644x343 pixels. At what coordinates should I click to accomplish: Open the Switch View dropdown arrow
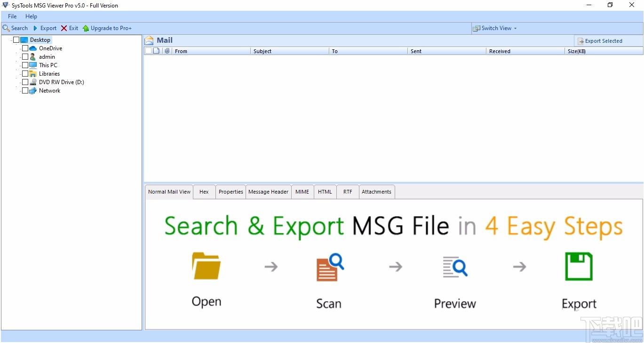click(515, 28)
